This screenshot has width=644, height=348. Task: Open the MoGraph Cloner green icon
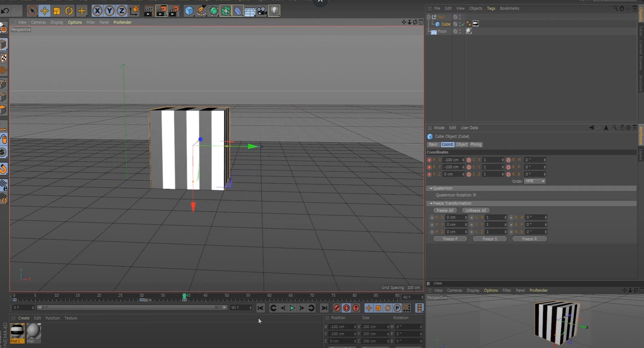click(x=226, y=11)
